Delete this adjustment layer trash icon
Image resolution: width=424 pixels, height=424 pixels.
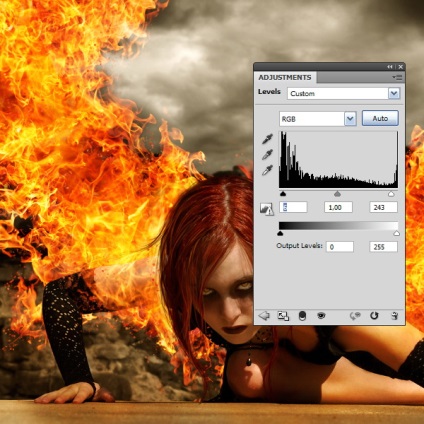point(394,315)
